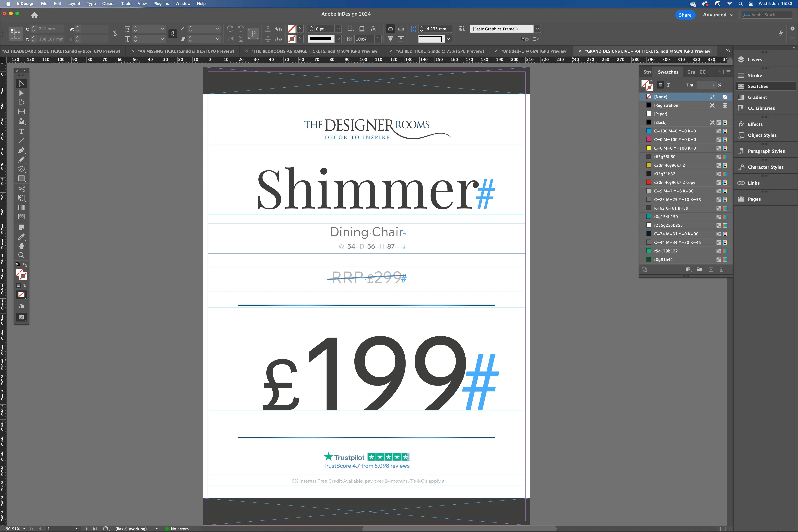Select the Eyedropper tool

[x=21, y=237]
